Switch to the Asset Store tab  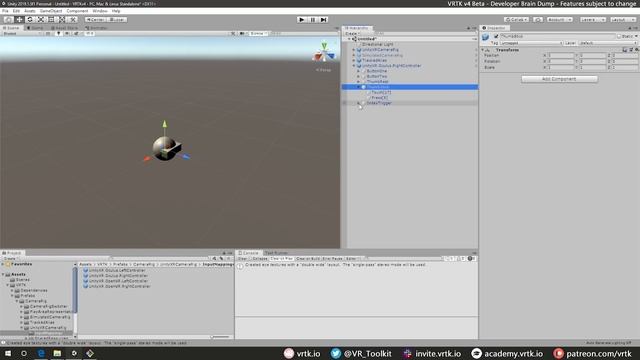64,28
